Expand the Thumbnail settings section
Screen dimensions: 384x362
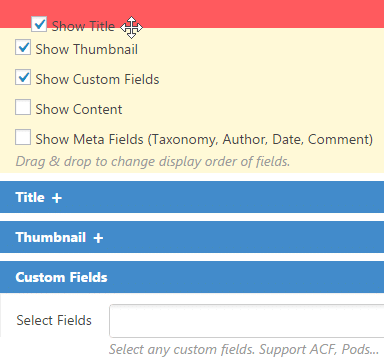(192, 237)
